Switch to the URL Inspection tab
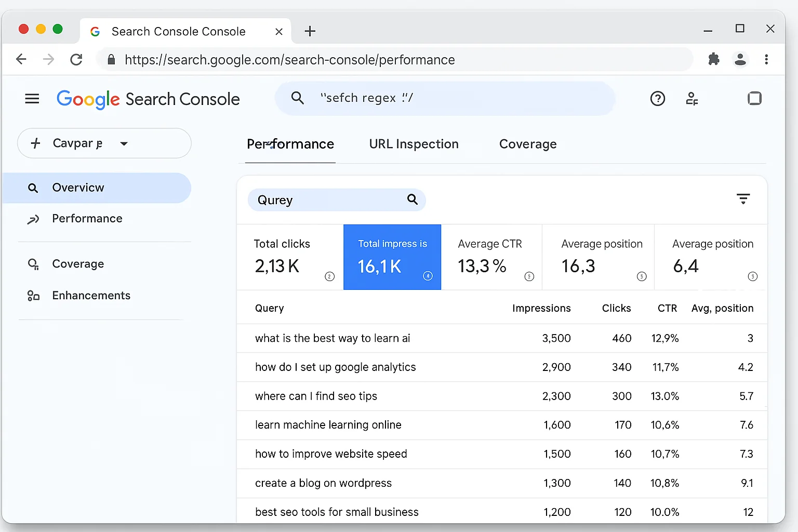The width and height of the screenshot is (798, 532). click(414, 144)
